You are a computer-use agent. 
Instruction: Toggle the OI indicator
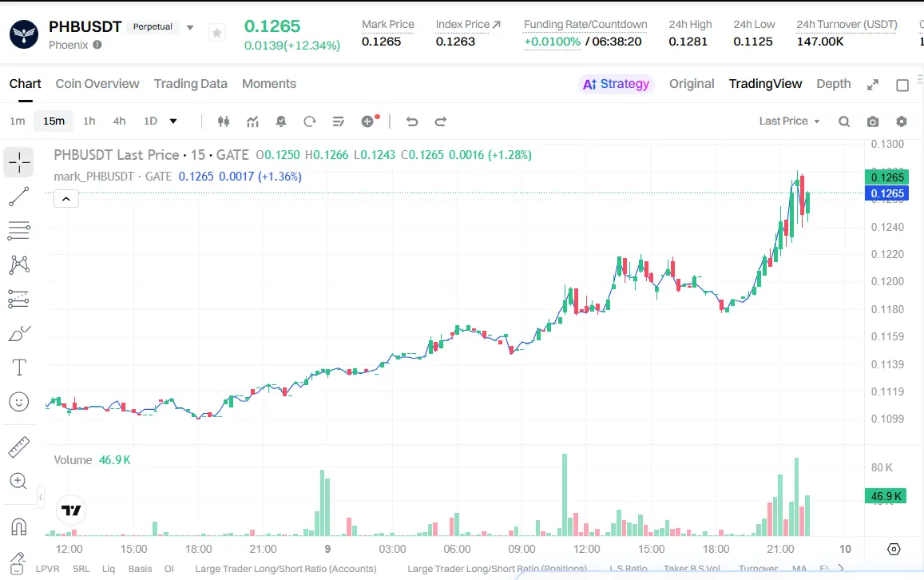169,569
